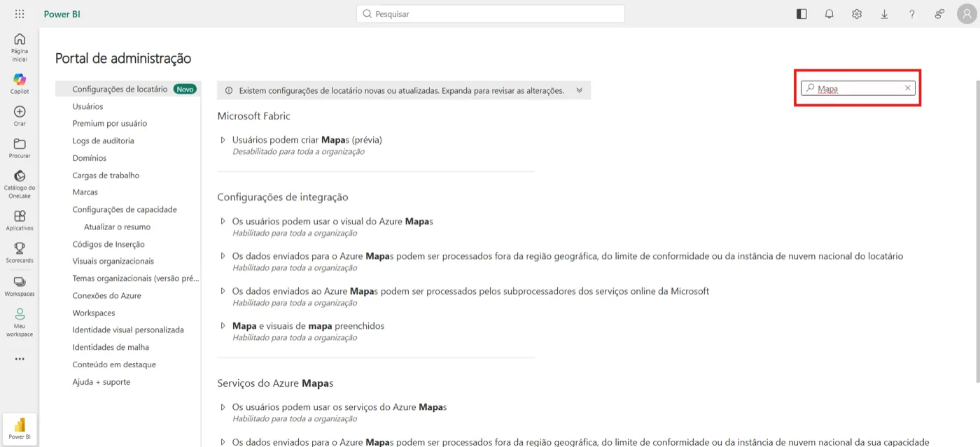
Task: Open Usuários in admin menu
Action: point(87,106)
